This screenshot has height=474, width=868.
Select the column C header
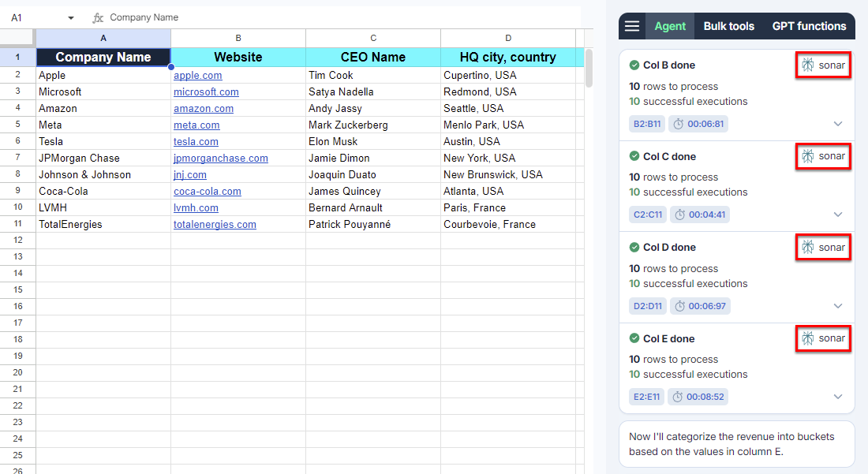coord(373,38)
